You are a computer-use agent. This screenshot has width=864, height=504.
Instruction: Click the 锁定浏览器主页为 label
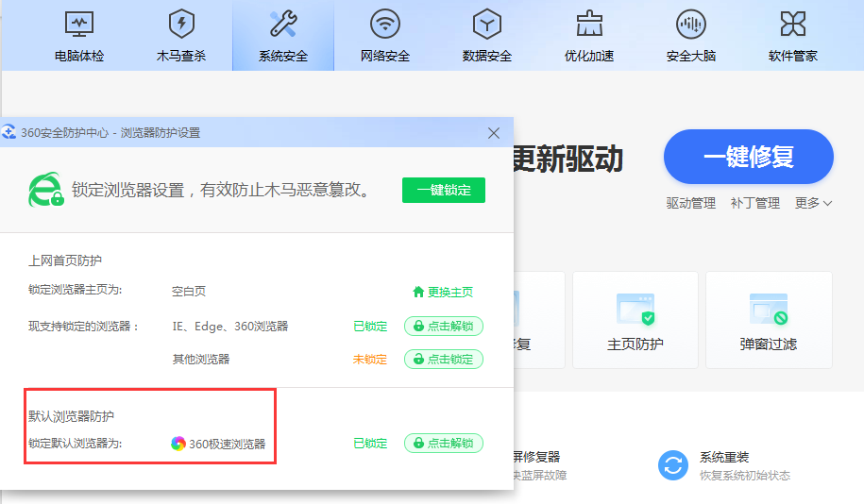(75, 290)
